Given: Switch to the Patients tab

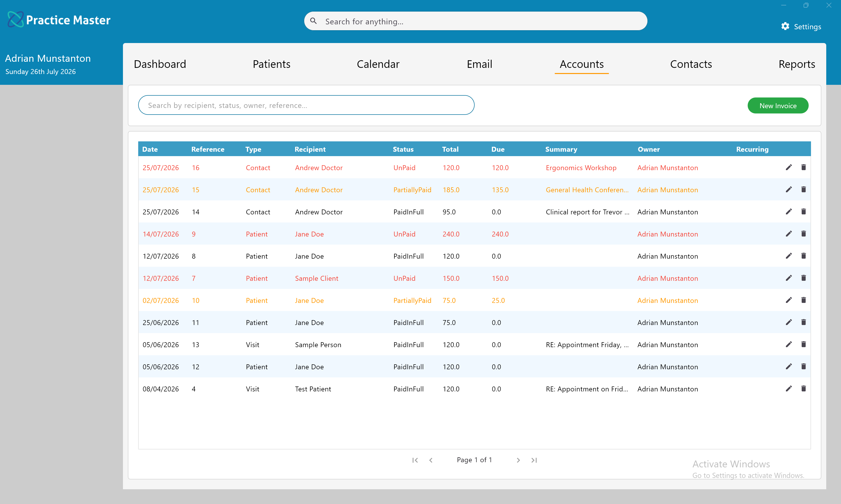Looking at the screenshot, I should tap(271, 64).
